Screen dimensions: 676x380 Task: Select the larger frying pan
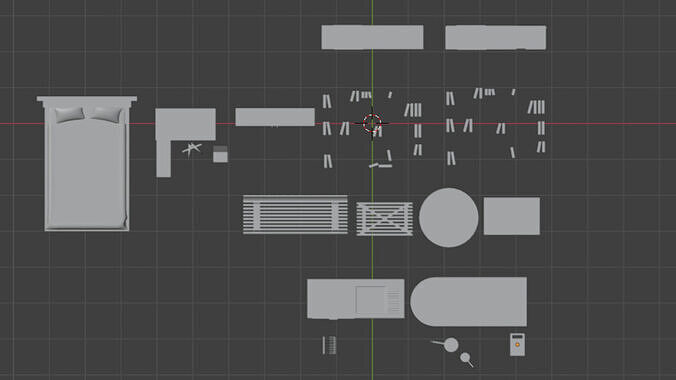[x=450, y=345]
